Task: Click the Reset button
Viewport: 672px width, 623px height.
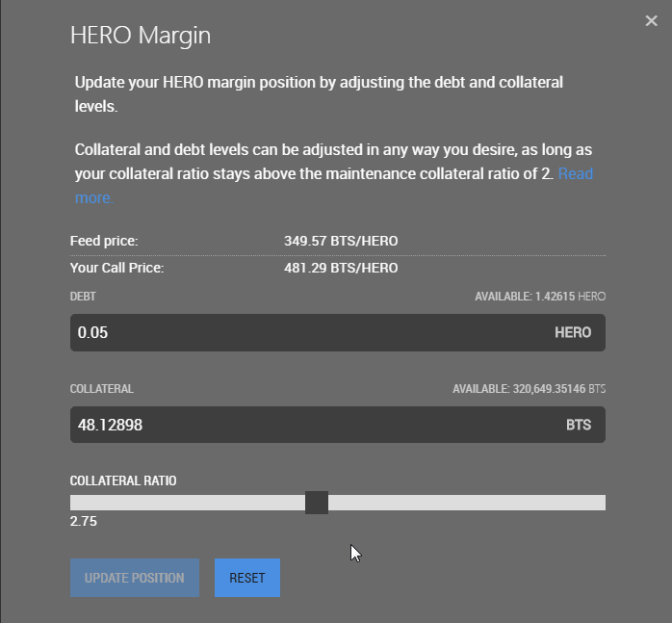Action: click(x=247, y=578)
